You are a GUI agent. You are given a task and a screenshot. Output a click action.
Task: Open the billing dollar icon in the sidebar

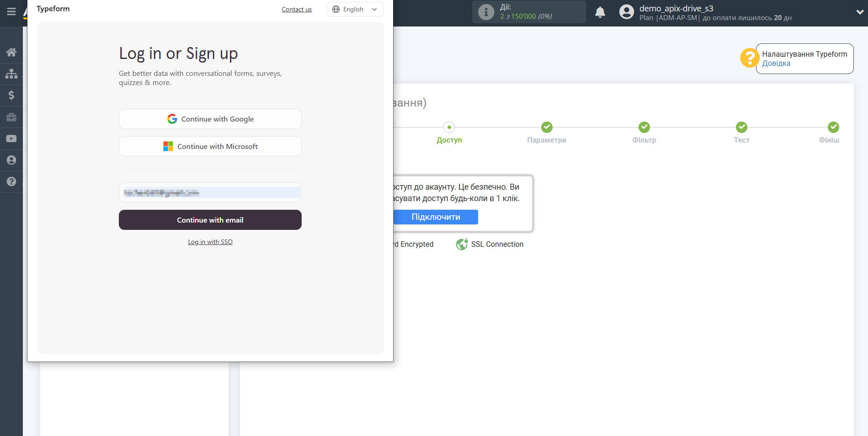point(11,95)
